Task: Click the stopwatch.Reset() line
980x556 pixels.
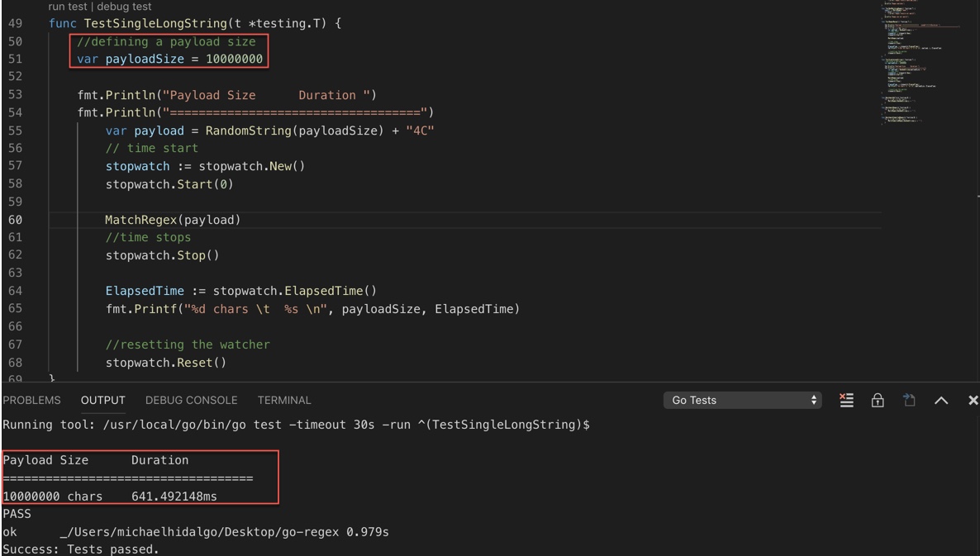Action: (x=165, y=363)
